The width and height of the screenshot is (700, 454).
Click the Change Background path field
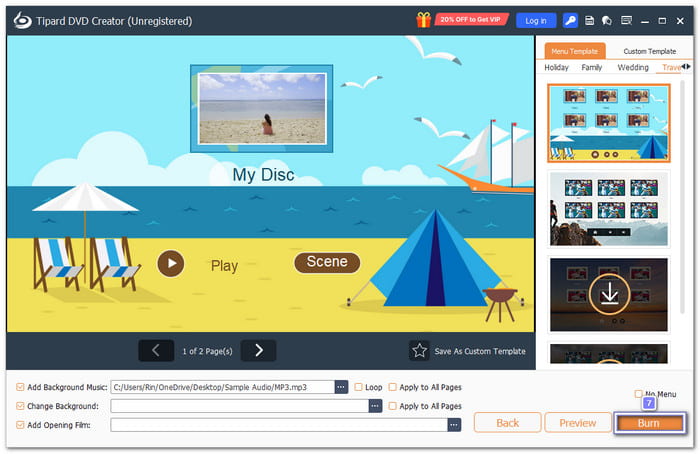click(240, 406)
